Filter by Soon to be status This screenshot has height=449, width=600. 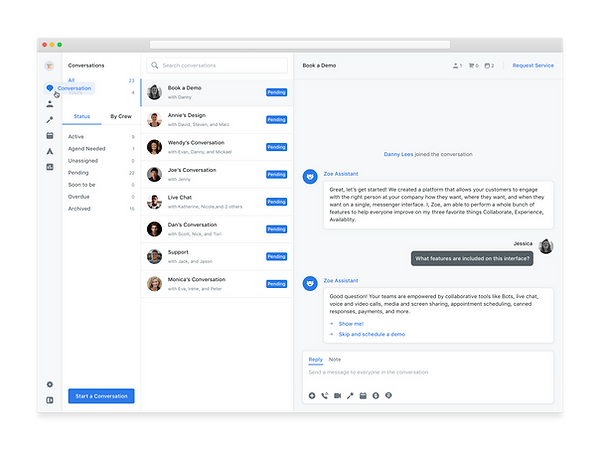(101, 184)
